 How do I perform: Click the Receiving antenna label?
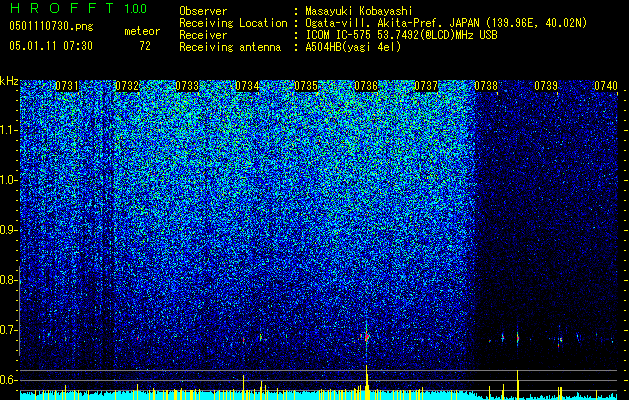coord(230,47)
